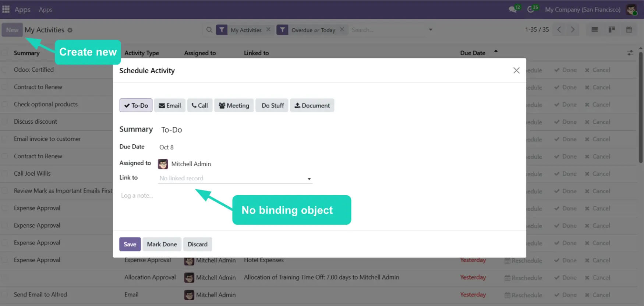The height and width of the screenshot is (306, 644).
Task: Open column options adjust icon
Action: (630, 53)
